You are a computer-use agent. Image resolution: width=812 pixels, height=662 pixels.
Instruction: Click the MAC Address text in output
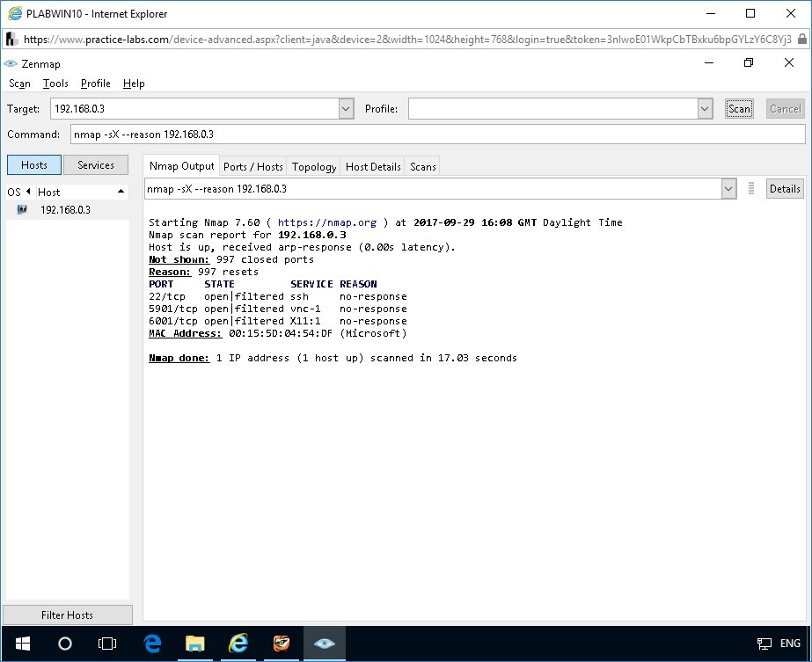pyautogui.click(x=185, y=333)
